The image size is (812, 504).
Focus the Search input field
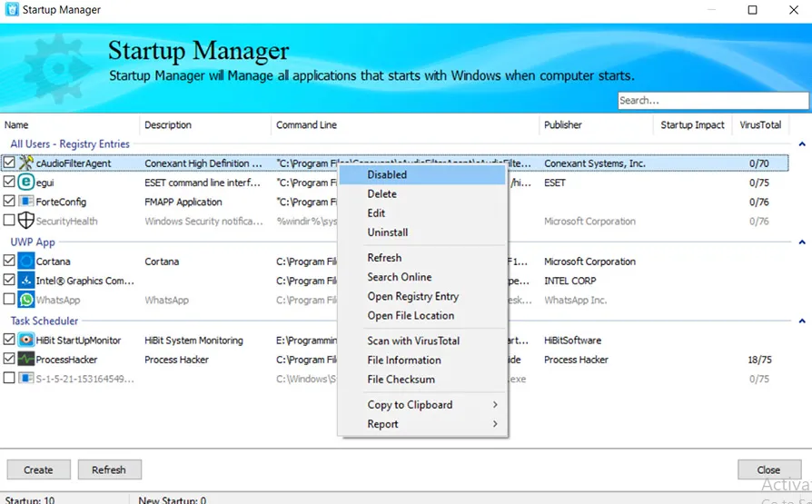[x=713, y=101]
